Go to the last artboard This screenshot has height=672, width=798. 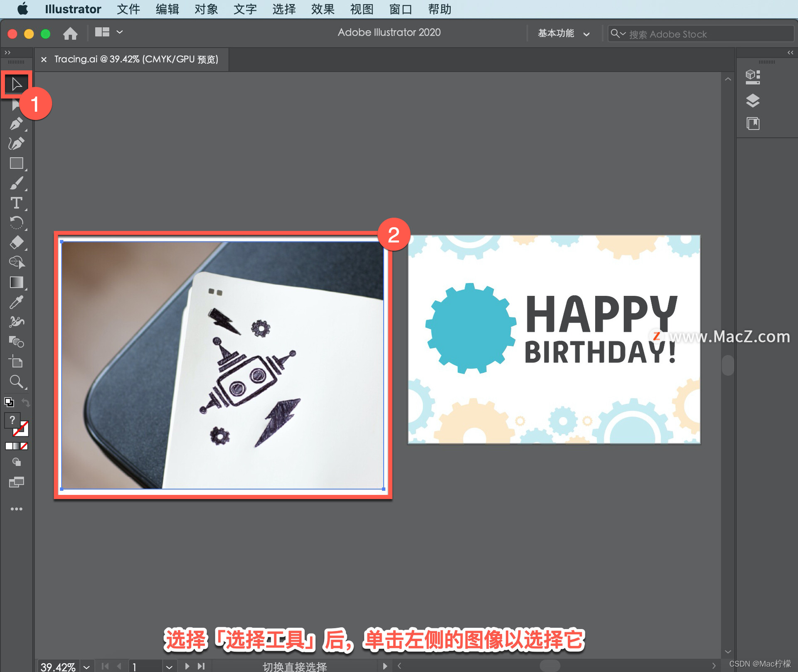pyautogui.click(x=201, y=666)
